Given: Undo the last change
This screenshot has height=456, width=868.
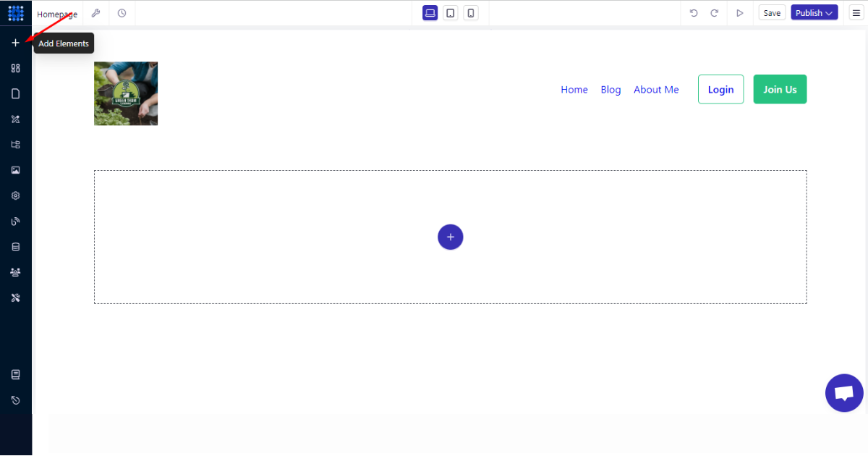Looking at the screenshot, I should (694, 13).
